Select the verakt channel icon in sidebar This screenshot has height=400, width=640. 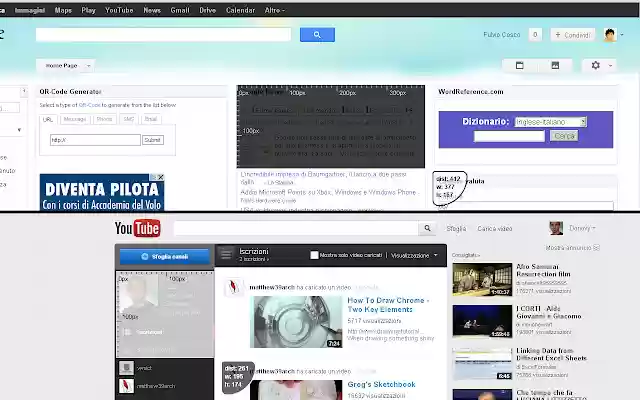click(x=126, y=368)
